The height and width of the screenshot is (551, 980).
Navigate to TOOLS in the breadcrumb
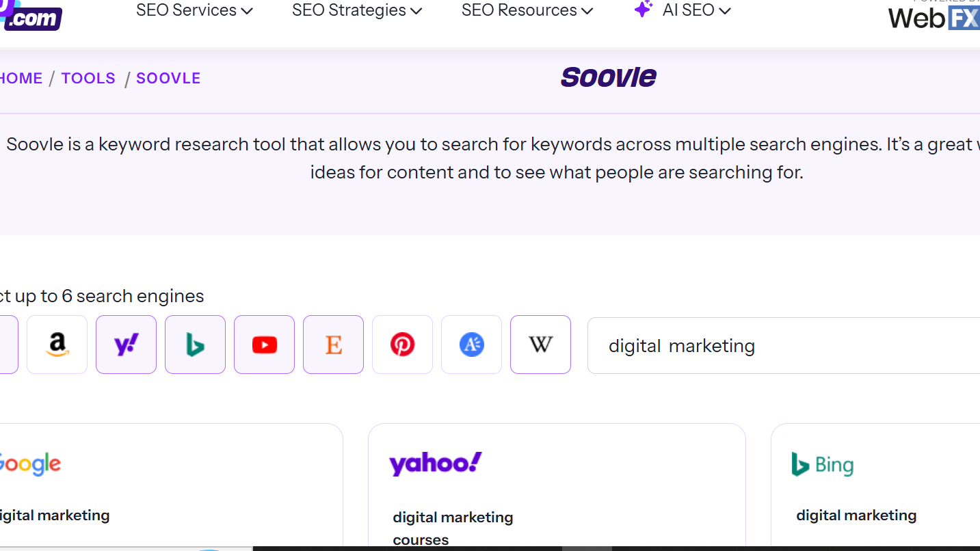pos(88,78)
